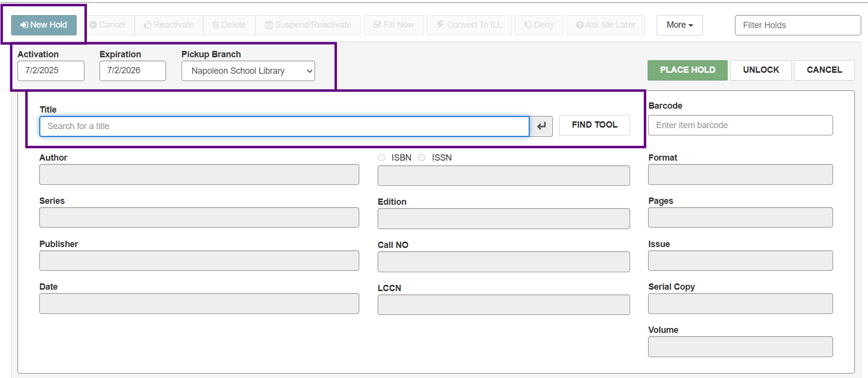Focus the item Barcode input field
The image size is (868, 378).
click(740, 125)
